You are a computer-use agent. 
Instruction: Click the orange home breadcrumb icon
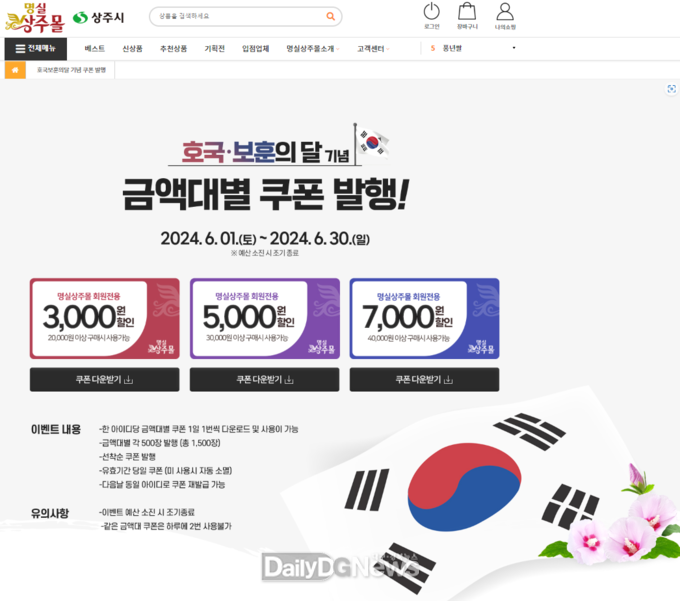(15, 70)
